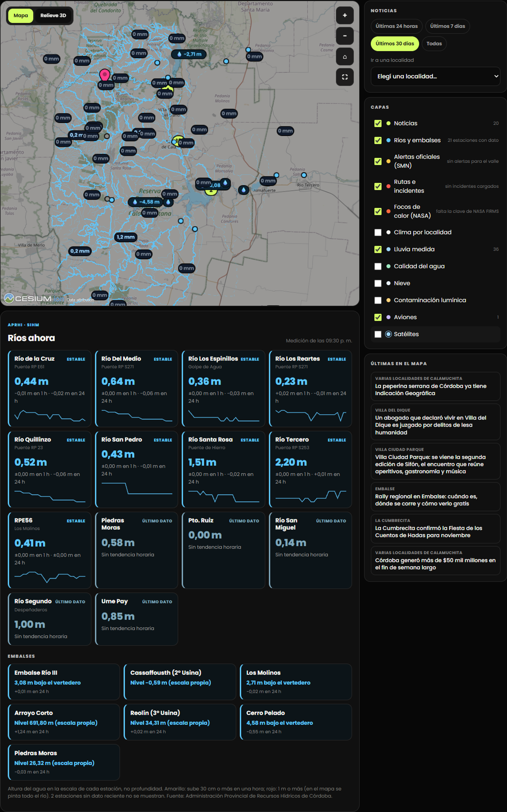
Task: Open Data attribution link
Action: pyautogui.click(x=80, y=300)
